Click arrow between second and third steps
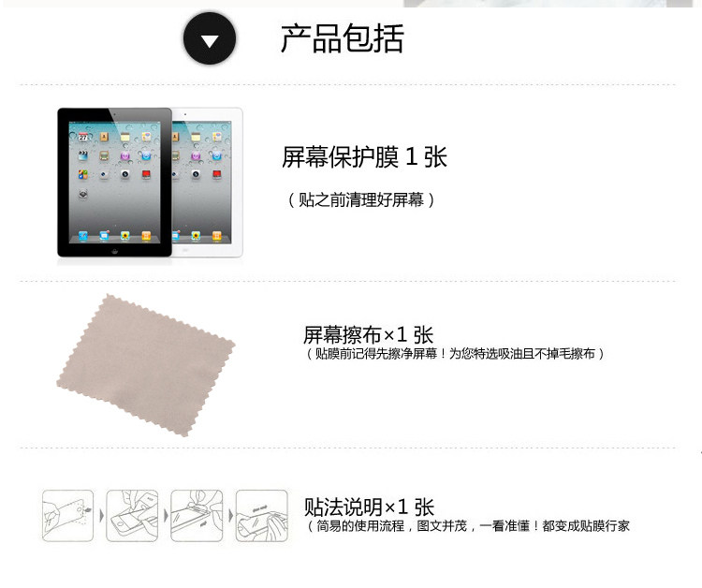702x588 pixels. coord(166,516)
